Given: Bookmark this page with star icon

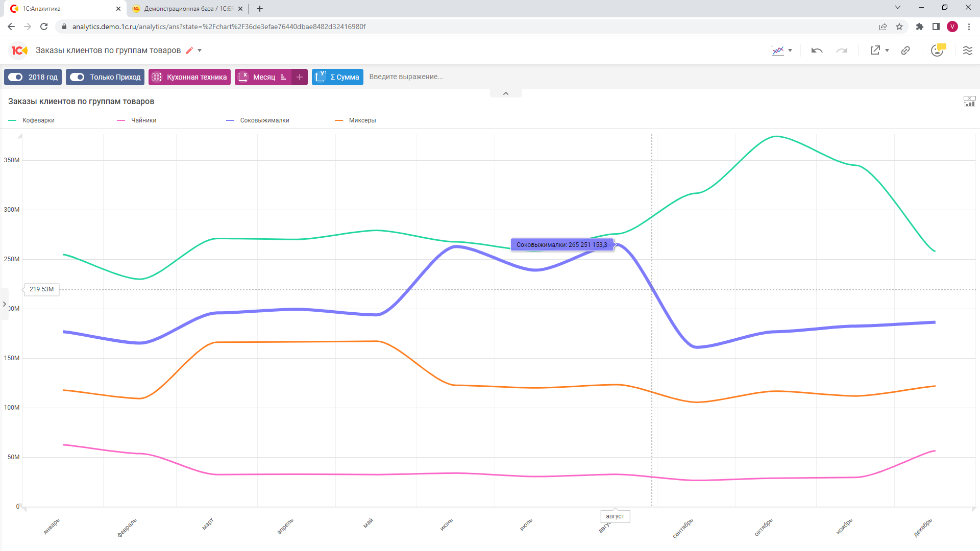Looking at the screenshot, I should [899, 27].
